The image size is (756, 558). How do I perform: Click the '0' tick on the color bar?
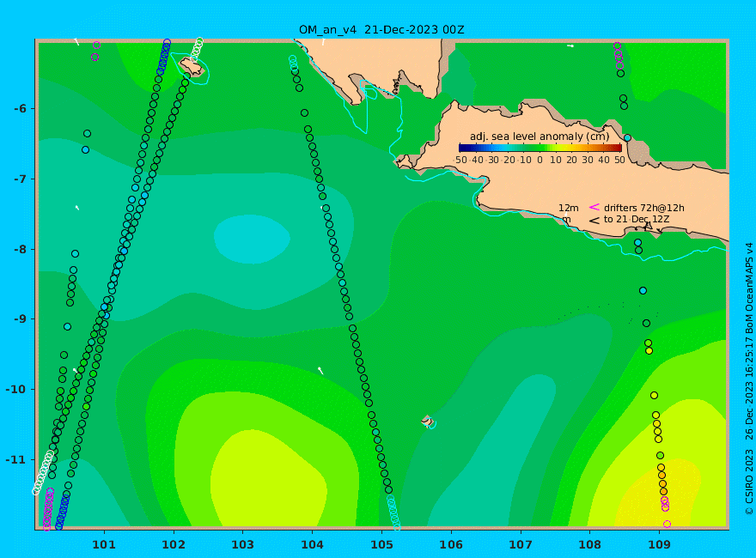coord(540,160)
